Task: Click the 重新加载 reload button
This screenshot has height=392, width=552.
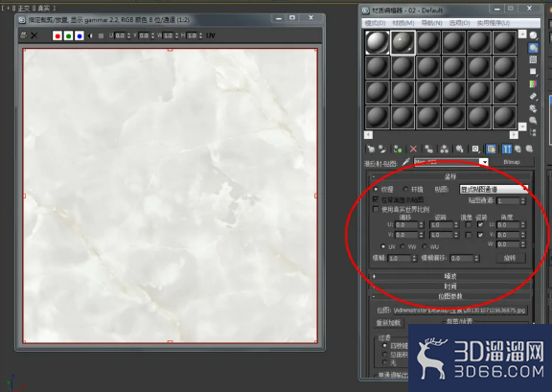Action: (x=388, y=323)
